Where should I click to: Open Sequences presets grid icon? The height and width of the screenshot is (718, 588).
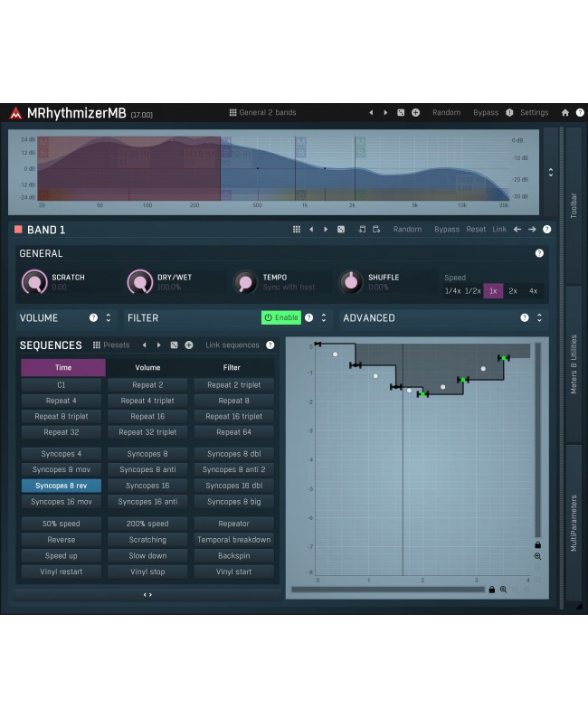[96, 345]
